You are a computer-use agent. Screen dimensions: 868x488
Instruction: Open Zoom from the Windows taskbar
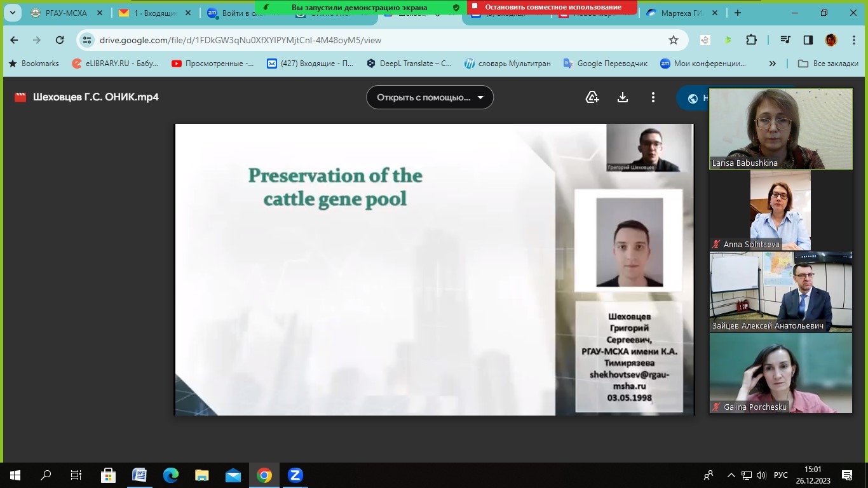pyautogui.click(x=295, y=475)
